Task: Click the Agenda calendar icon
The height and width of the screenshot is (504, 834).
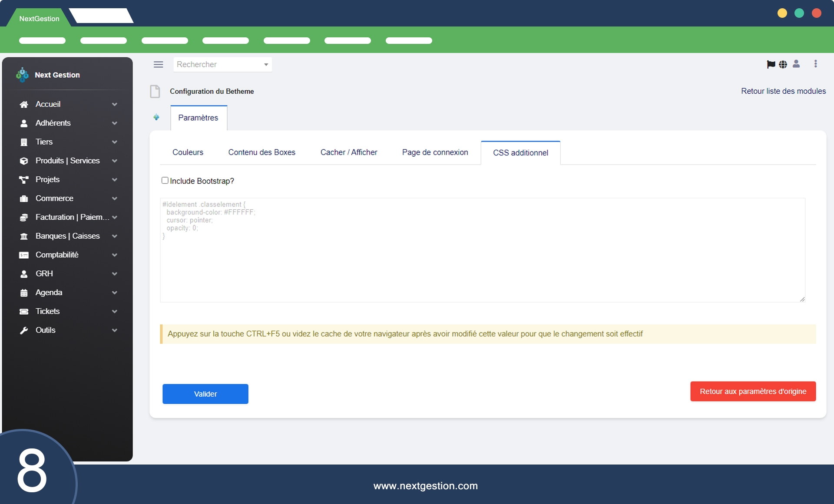Action: (24, 293)
